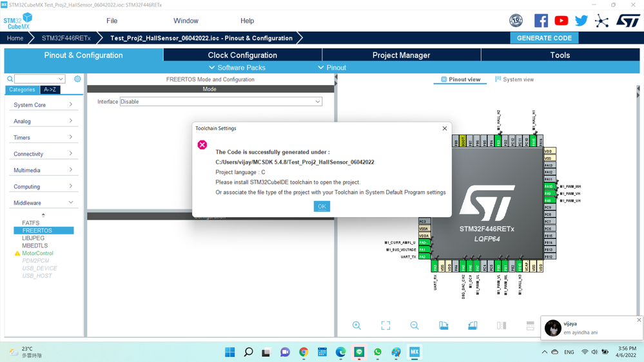Screen dimensions: 644x362
Task: Expand the Computing category
Action: (43, 186)
